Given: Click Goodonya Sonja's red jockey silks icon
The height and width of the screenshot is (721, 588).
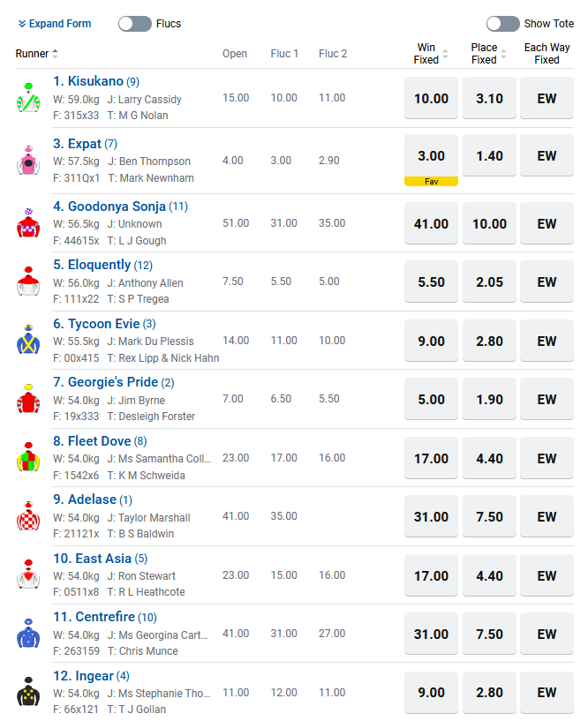Looking at the screenshot, I should [x=28, y=223].
